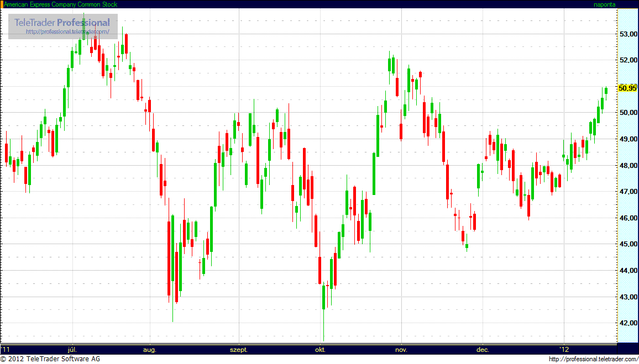Click the American Express Company Common Stock title
The height and width of the screenshot is (364, 639).
point(60,4)
